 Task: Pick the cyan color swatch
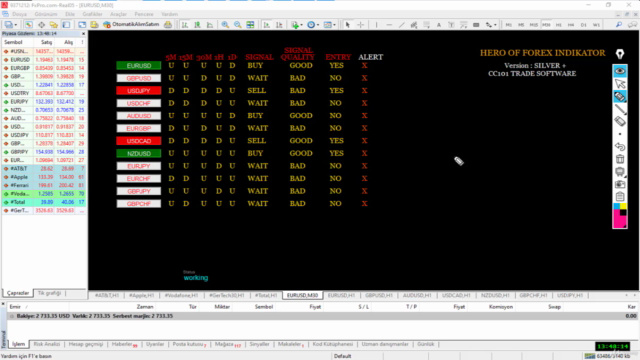coord(616,206)
